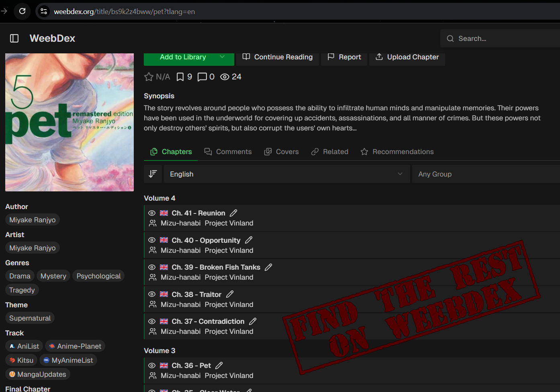Screen dimensions: 560x392
Task: Open the Any Group filter dropdown
Action: tap(485, 174)
